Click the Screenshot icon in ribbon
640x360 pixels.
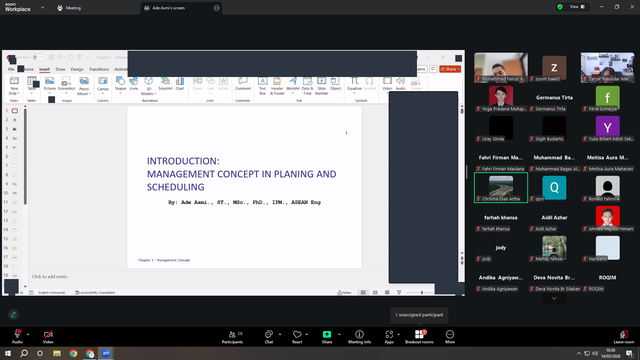(66, 84)
